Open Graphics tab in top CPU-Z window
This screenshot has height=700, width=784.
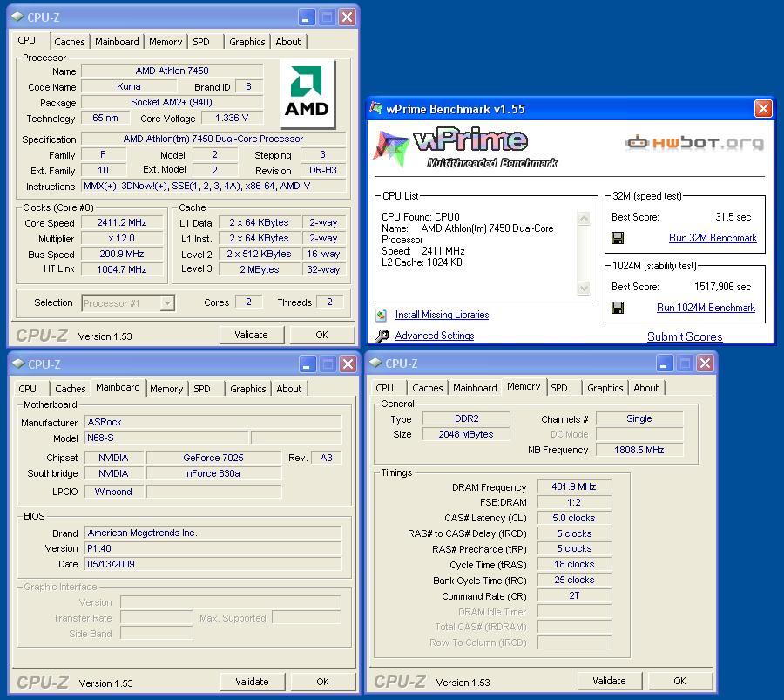[x=247, y=42]
